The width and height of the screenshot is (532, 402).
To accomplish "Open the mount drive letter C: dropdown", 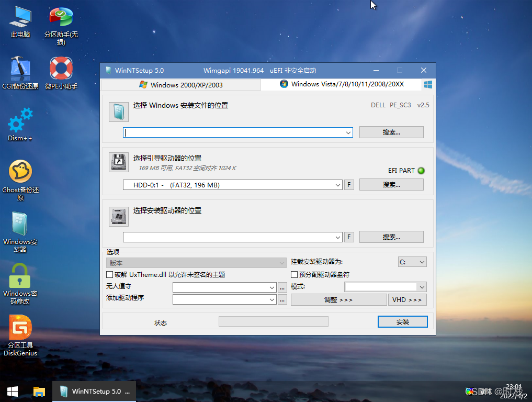I will click(412, 262).
